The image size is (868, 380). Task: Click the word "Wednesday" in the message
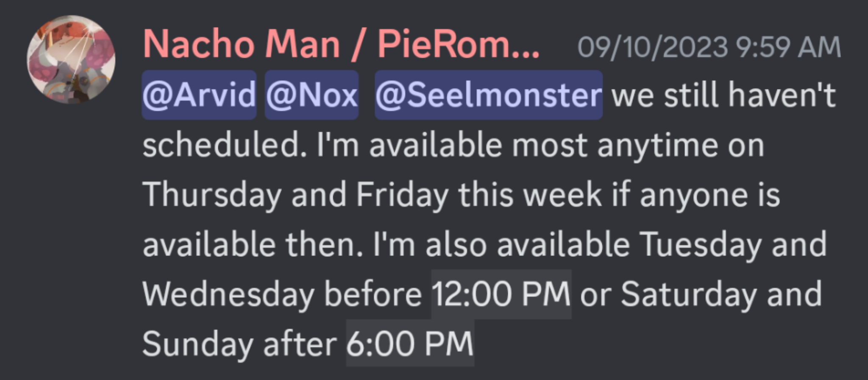(228, 294)
